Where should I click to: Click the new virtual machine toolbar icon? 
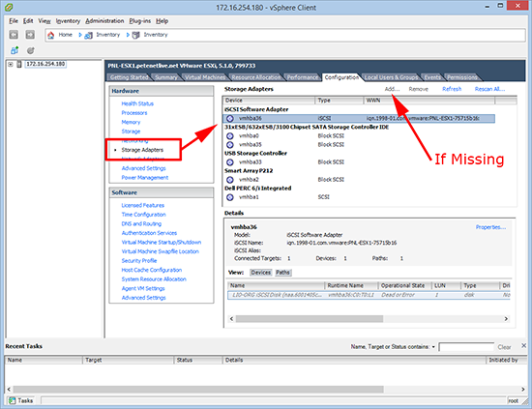point(15,50)
